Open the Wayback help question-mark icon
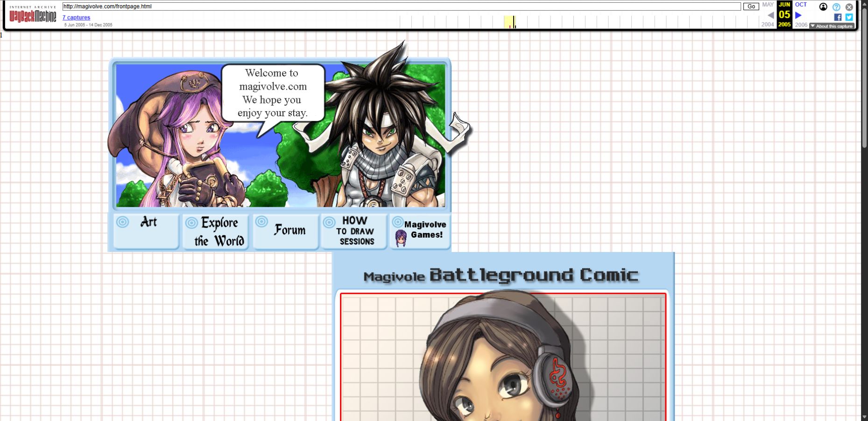Image resolution: width=868 pixels, height=421 pixels. coord(836,7)
